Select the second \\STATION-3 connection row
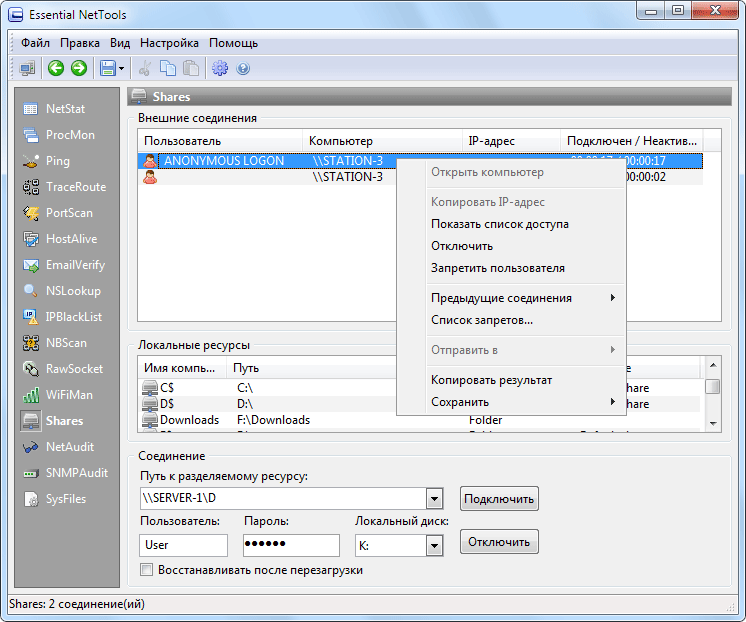746x622 pixels. (x=420, y=177)
